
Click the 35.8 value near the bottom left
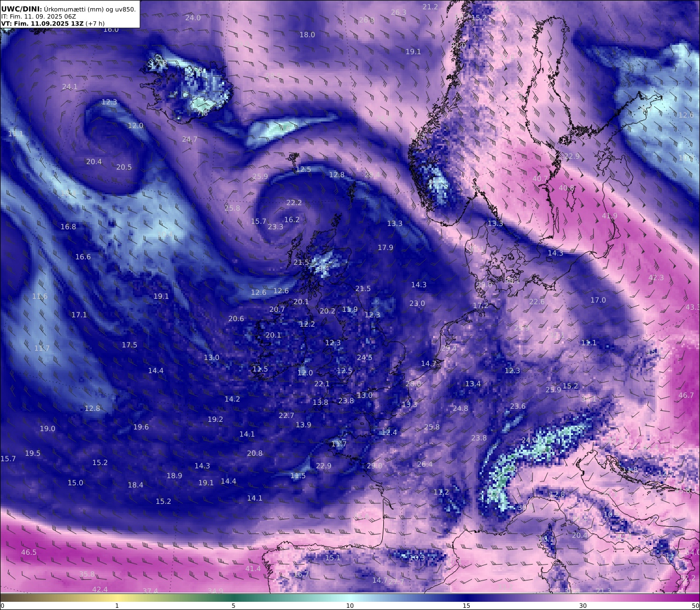(x=87, y=574)
